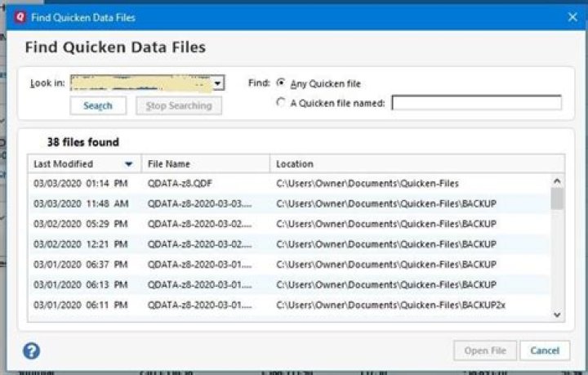Select the row modified 03/03/2020 11:48 AM
Image resolution: width=588 pixels, height=375 pixels.
point(289,203)
